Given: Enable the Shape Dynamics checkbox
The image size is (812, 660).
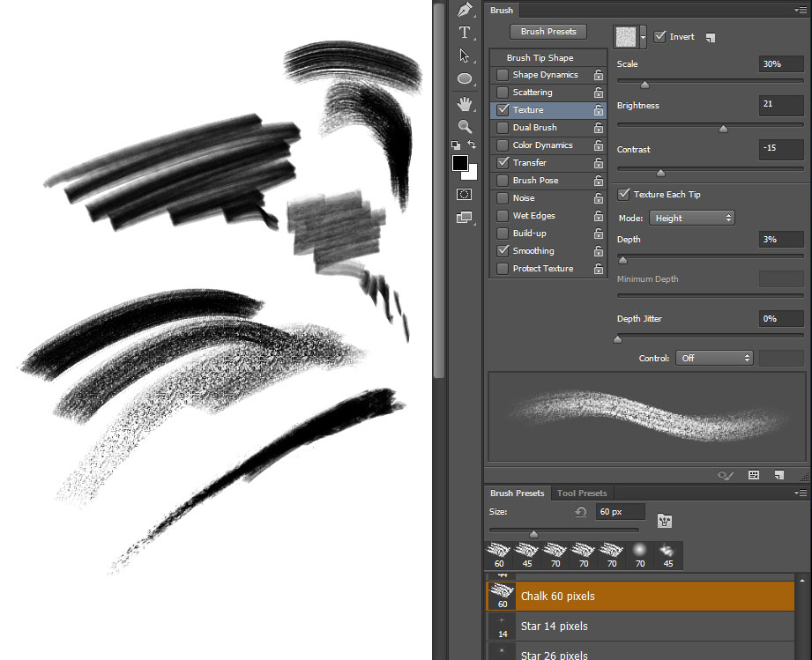Looking at the screenshot, I should tap(503, 75).
